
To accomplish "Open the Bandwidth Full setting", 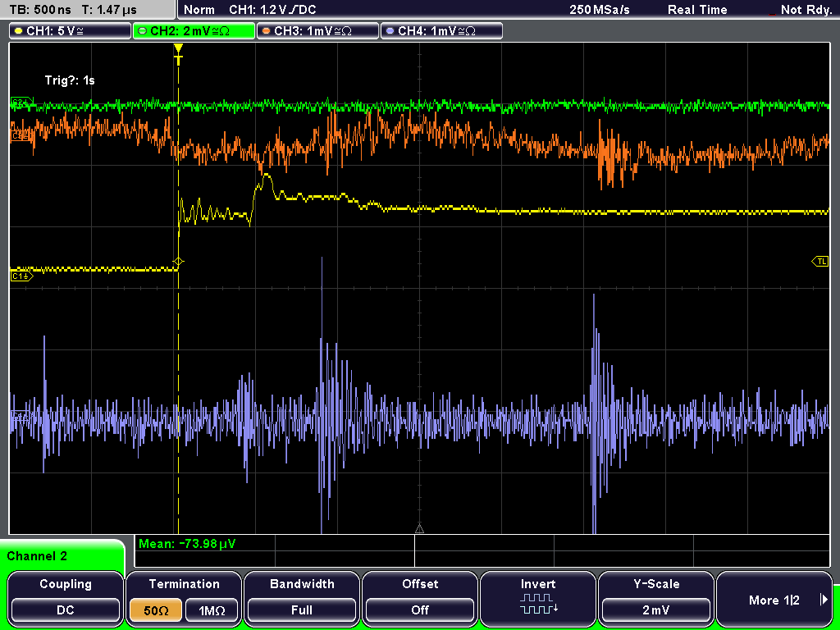I will pyautogui.click(x=302, y=598).
